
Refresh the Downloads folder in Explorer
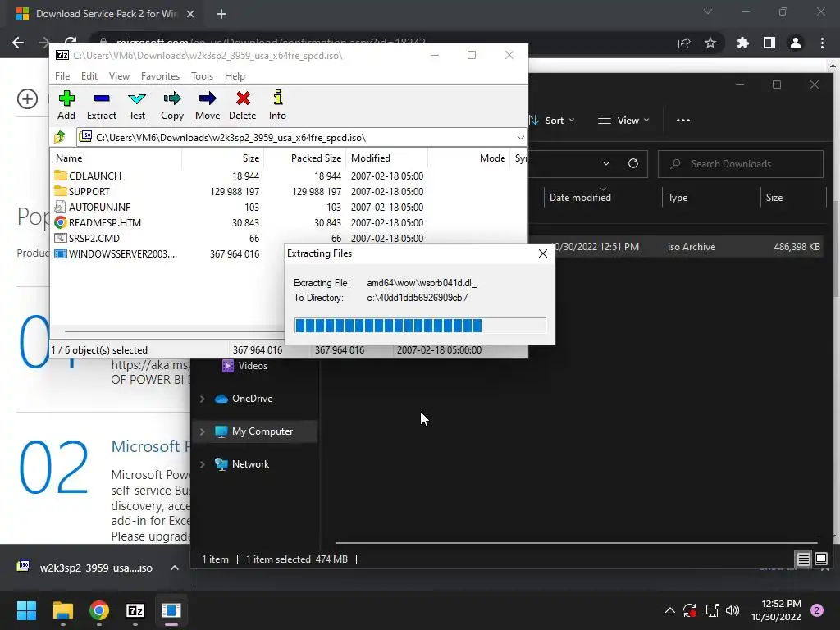[633, 163]
